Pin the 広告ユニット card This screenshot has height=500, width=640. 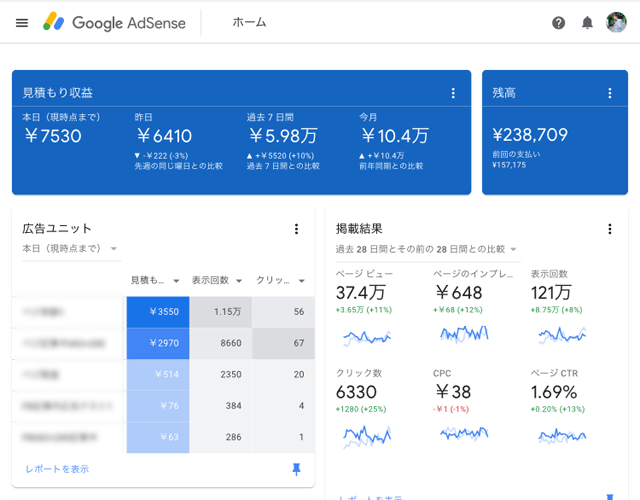tap(297, 469)
